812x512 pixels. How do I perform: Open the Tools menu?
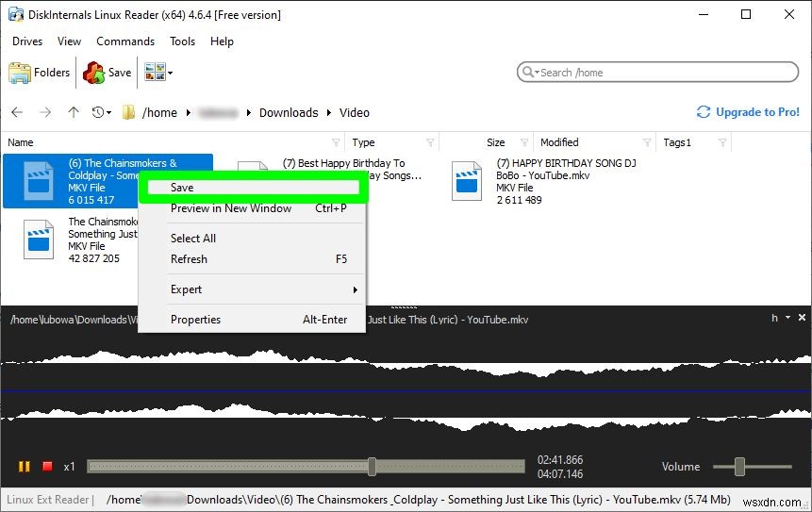coord(182,41)
